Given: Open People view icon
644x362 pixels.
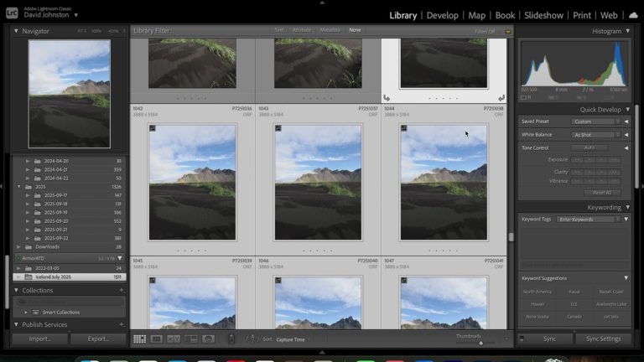Looking at the screenshot, I should coord(208,339).
